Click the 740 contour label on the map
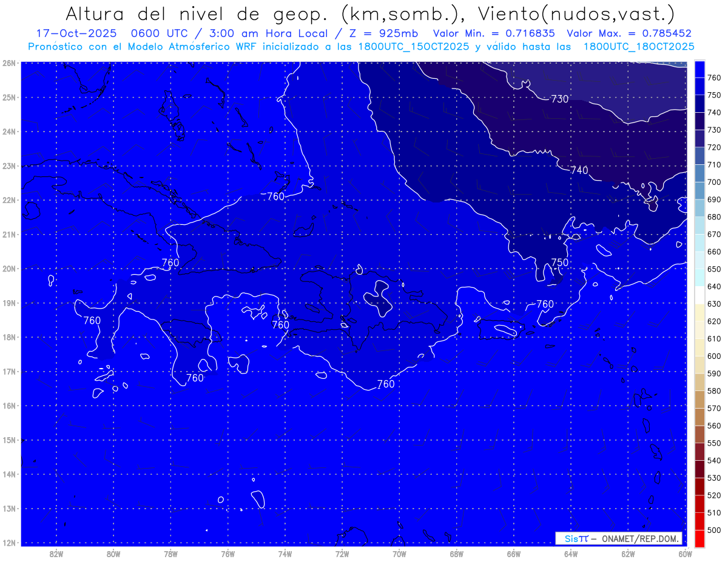This screenshot has height=562, width=728. [x=579, y=170]
